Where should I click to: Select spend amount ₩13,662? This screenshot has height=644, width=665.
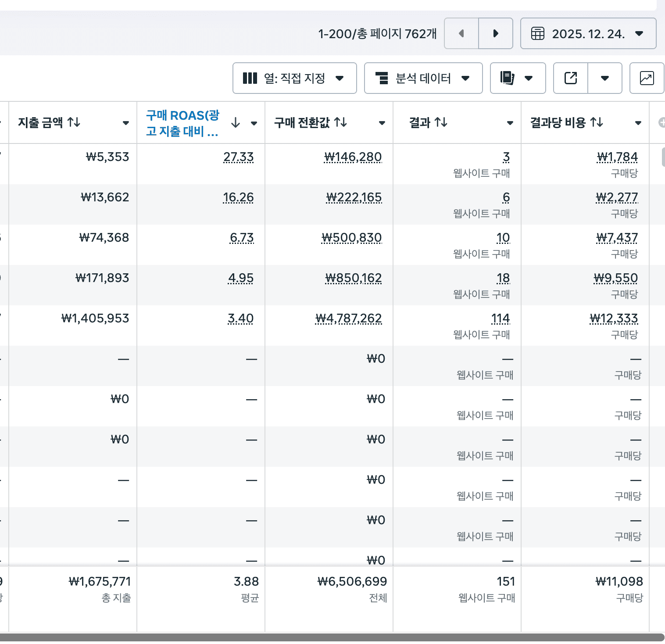105,197
